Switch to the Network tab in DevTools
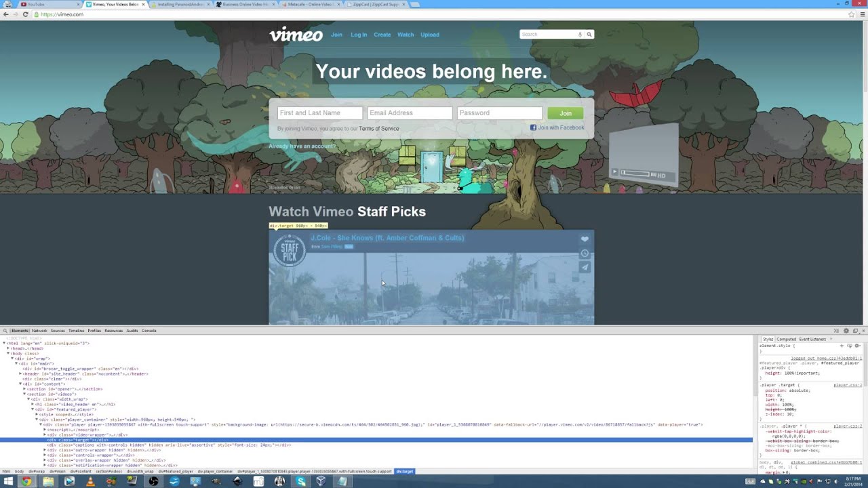 tap(39, 331)
